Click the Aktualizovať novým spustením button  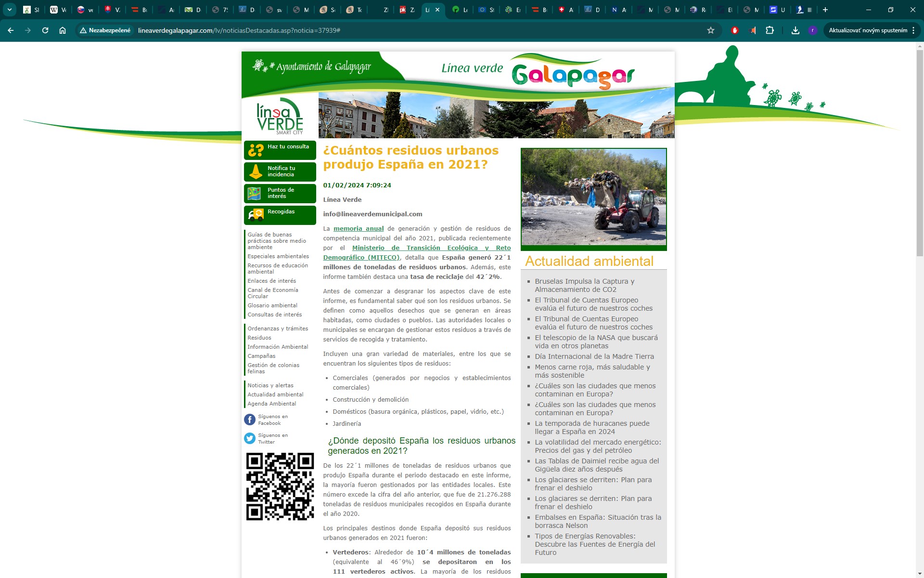pos(868,30)
